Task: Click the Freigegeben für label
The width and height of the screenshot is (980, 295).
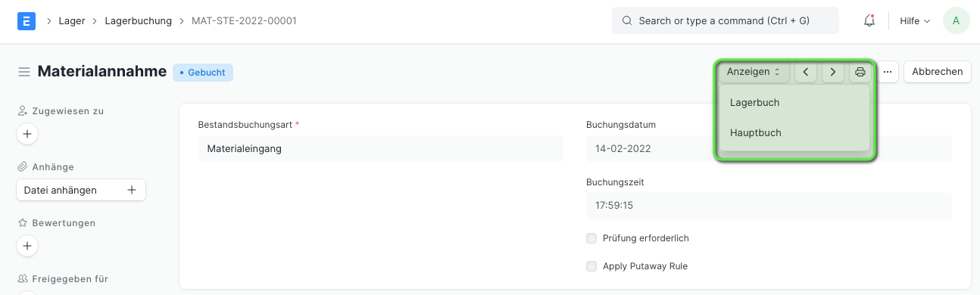Action: click(x=70, y=279)
